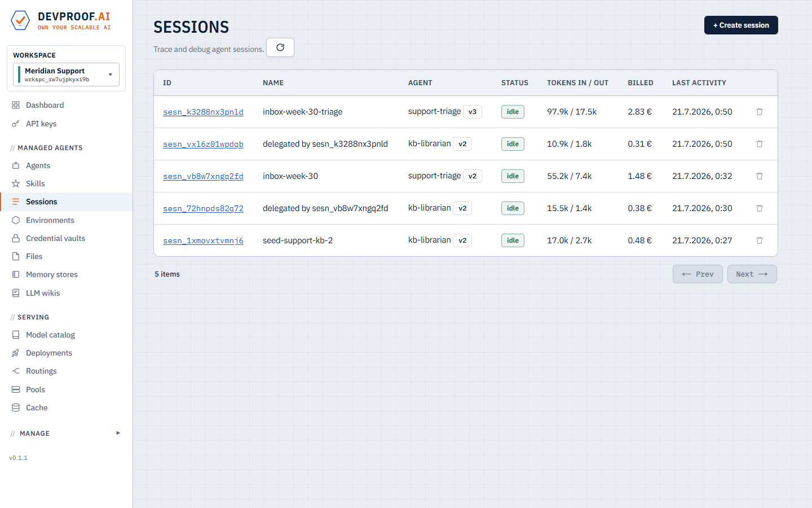
Task: Open session link sesn_vb8w7xngq2fd
Action: [203, 176]
